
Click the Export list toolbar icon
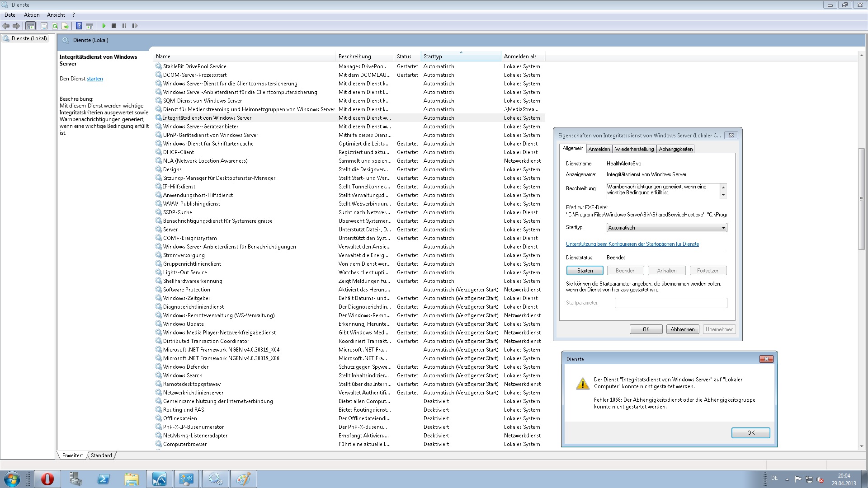pyautogui.click(x=65, y=26)
